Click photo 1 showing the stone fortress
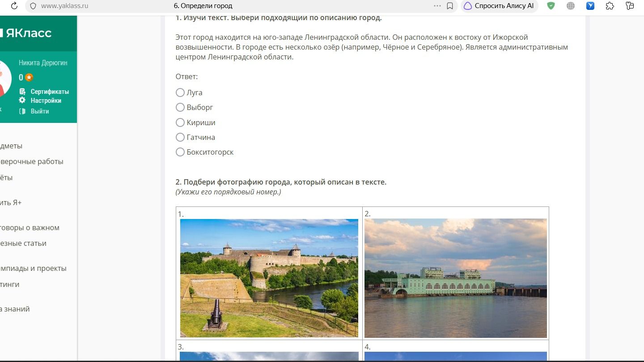Viewport: 644px width, 362px height. click(x=269, y=278)
